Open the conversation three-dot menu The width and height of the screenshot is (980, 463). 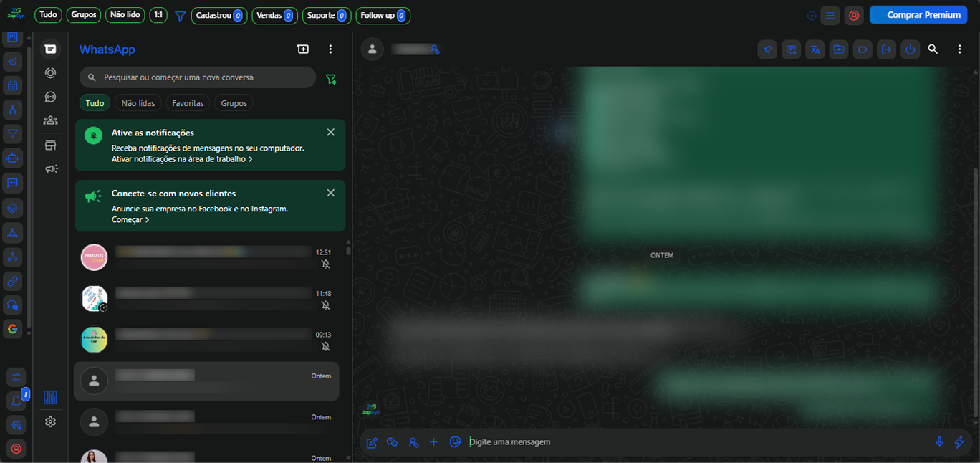pyautogui.click(x=960, y=49)
